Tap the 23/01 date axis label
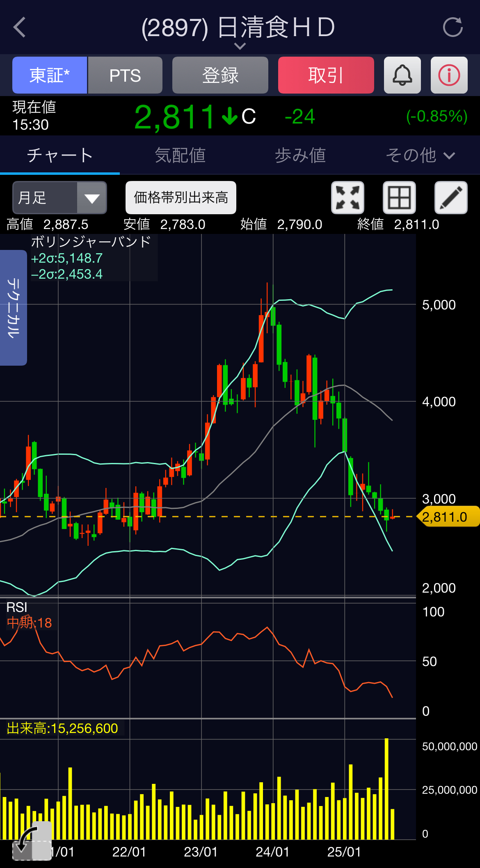 click(201, 852)
